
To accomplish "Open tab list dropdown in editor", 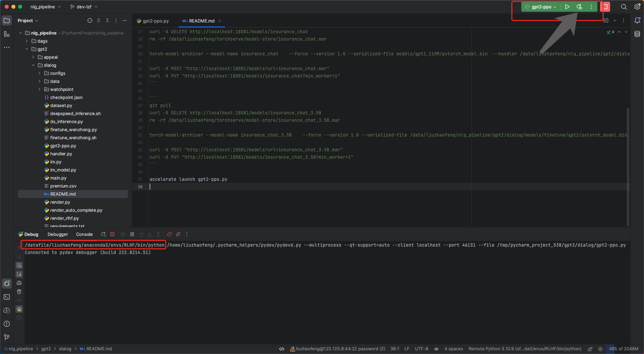I will tap(615, 20).
